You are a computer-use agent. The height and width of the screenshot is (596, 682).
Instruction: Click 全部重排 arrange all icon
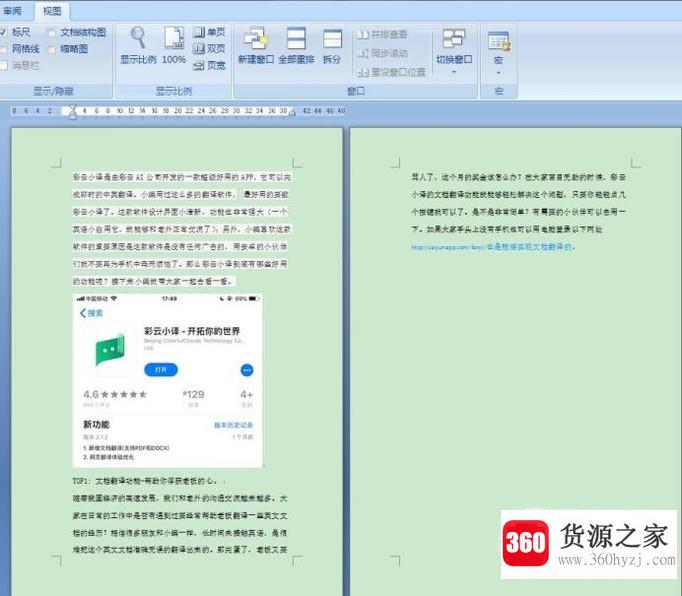click(296, 45)
